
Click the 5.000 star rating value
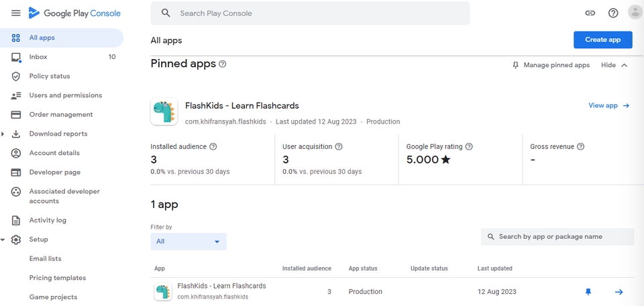click(429, 160)
